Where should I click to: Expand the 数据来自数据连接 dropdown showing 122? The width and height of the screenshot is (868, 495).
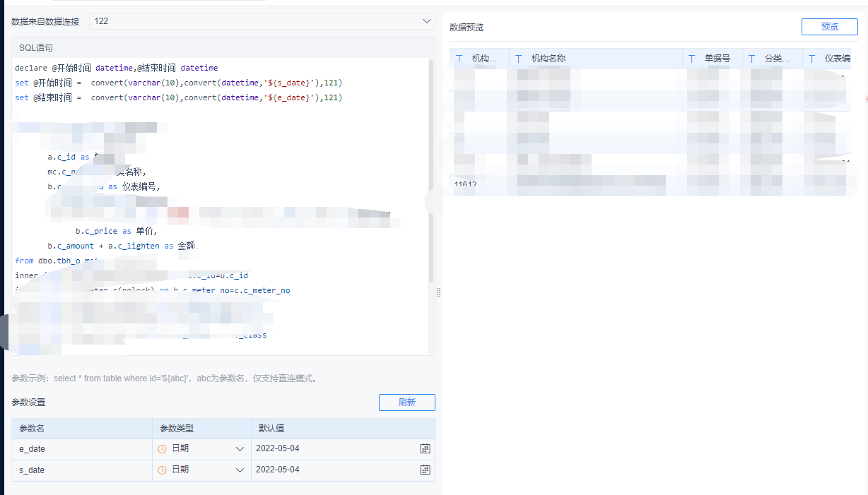262,21
